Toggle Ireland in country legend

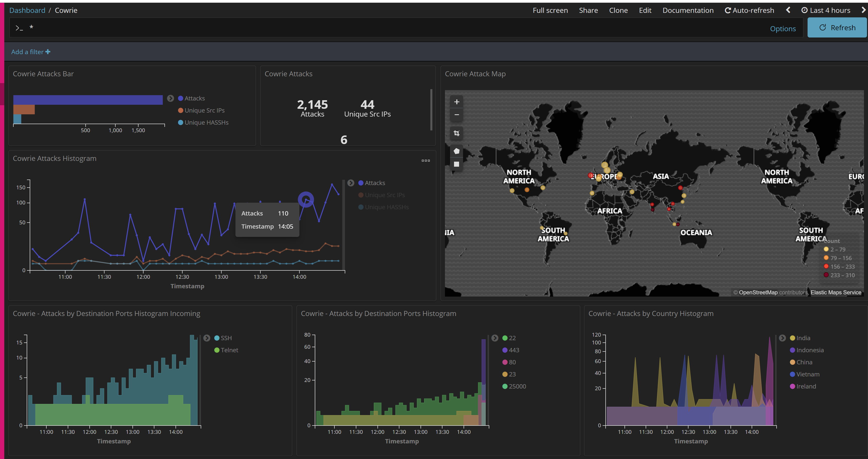pyautogui.click(x=803, y=386)
